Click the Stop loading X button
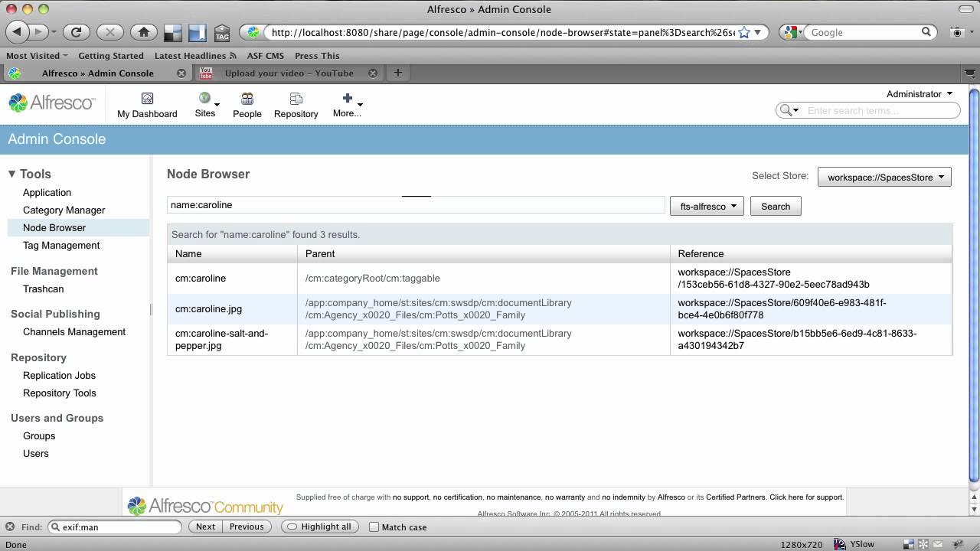The width and height of the screenshot is (980, 551). [x=110, y=32]
